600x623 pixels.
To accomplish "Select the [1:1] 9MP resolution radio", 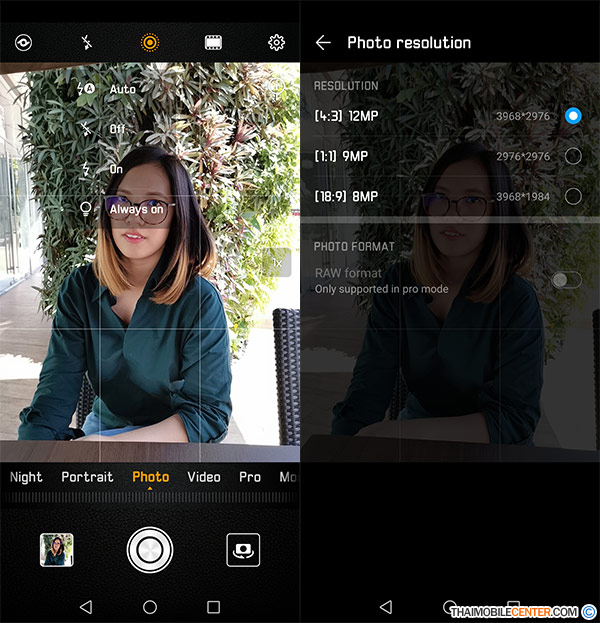I will tap(573, 156).
